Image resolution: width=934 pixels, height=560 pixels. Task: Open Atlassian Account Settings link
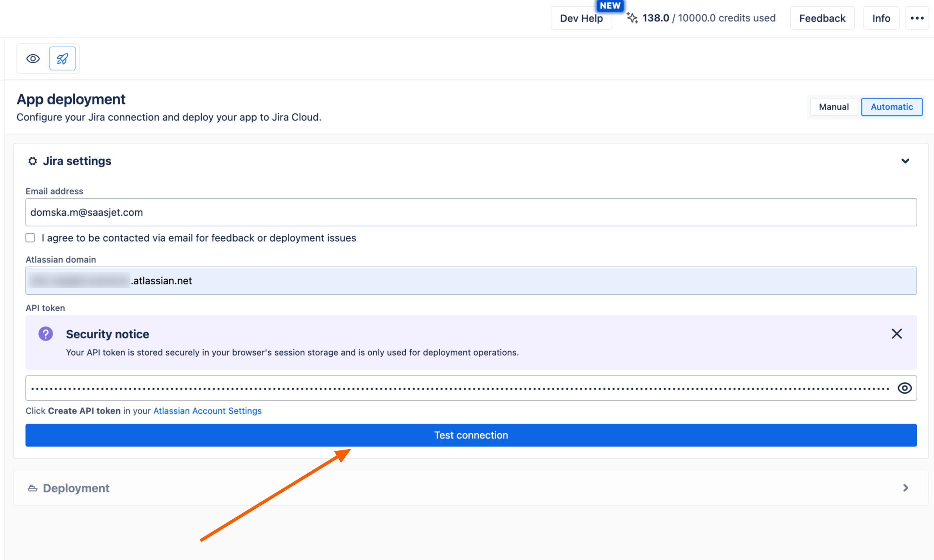point(207,411)
